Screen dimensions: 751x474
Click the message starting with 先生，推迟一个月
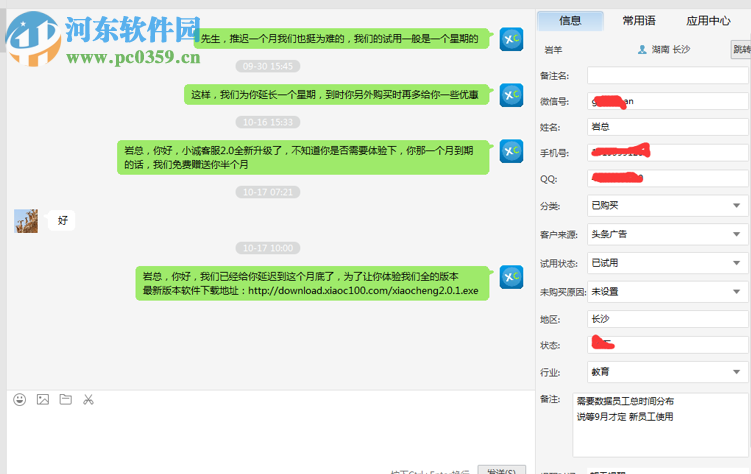[341, 39]
